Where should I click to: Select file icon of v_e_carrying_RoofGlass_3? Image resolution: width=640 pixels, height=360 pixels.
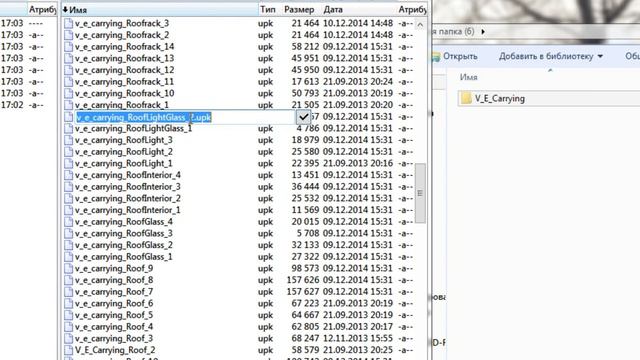coord(69,233)
